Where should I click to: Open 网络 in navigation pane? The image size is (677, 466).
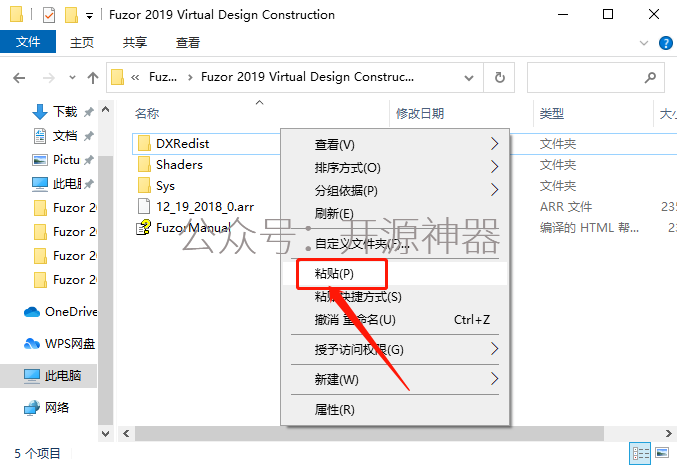pos(57,408)
